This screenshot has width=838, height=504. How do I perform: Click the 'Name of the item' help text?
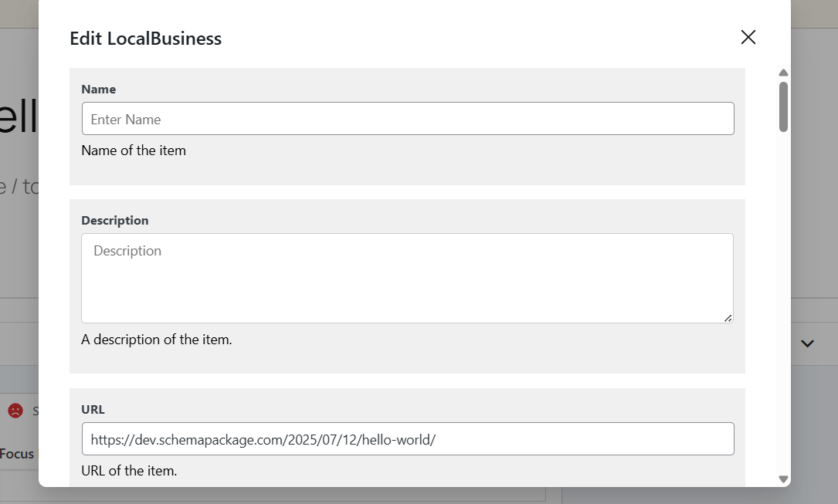click(134, 151)
